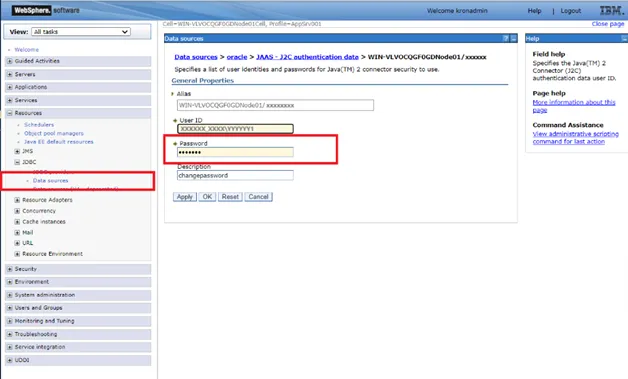The image size is (628, 379).
Task: Click the User ID input field
Action: (x=235, y=129)
